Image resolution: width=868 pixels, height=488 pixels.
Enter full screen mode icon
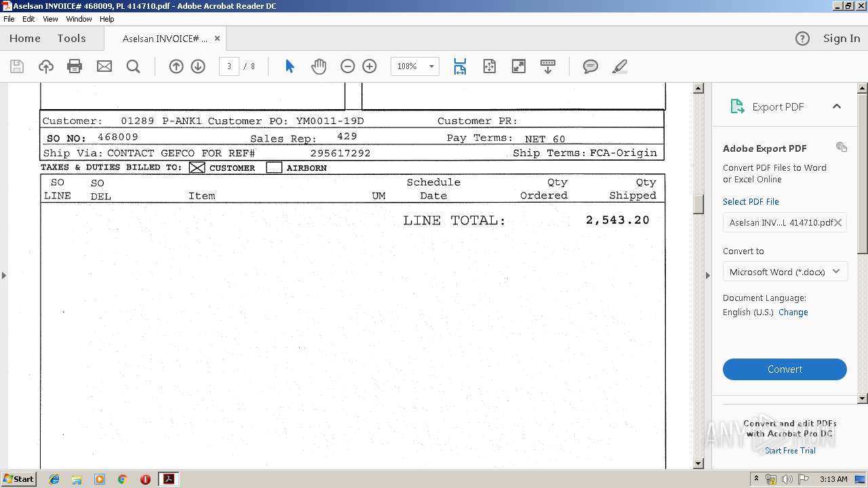pyautogui.click(x=519, y=66)
